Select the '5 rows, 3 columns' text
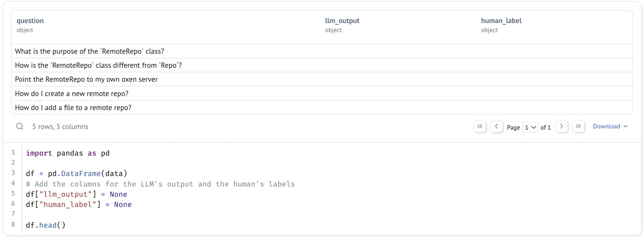Viewport: 644px width, 237px height. 60,126
